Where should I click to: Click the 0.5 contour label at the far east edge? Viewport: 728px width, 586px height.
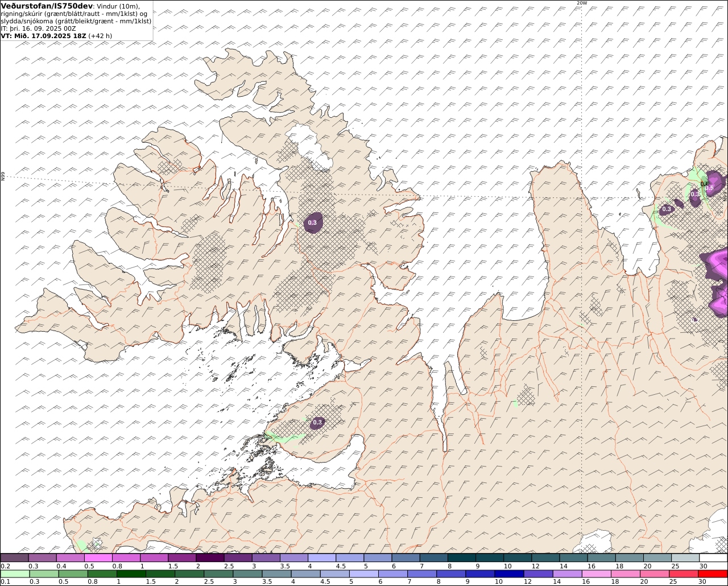coord(709,188)
